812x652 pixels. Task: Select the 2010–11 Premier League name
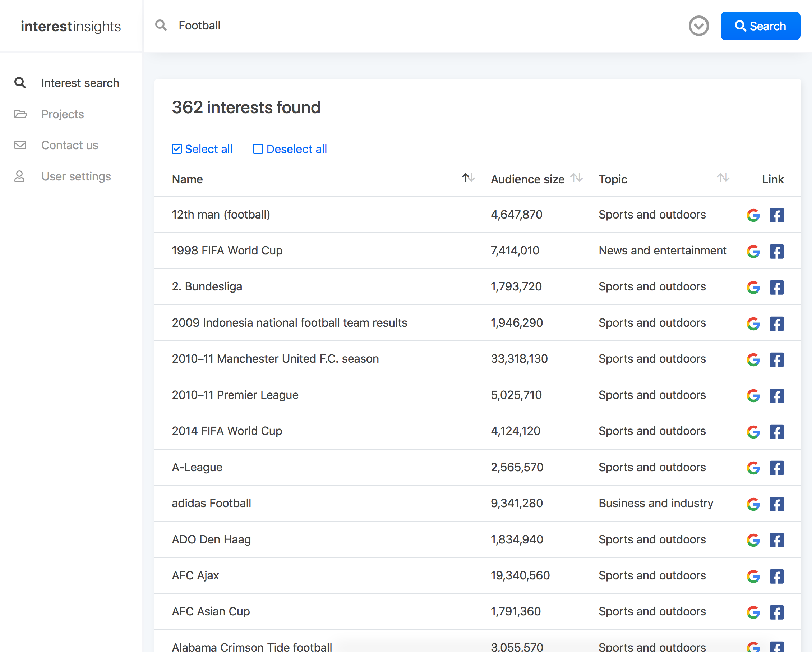(235, 395)
